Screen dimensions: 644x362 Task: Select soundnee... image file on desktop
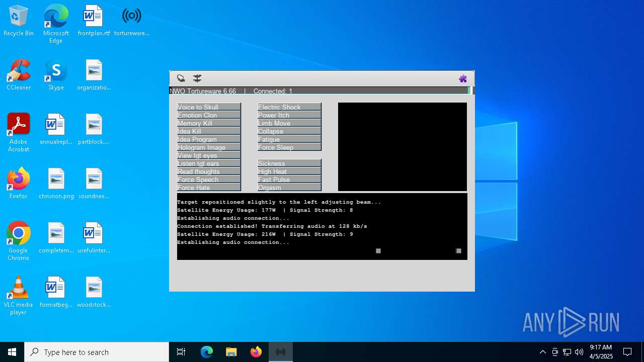(94, 184)
